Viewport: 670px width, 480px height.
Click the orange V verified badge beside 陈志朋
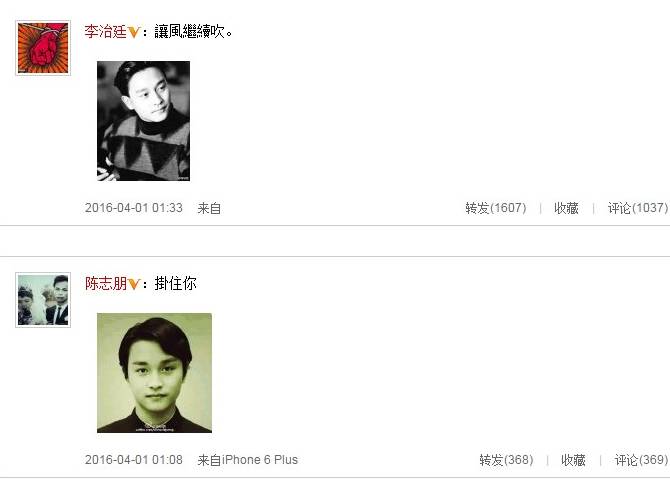tap(134, 284)
